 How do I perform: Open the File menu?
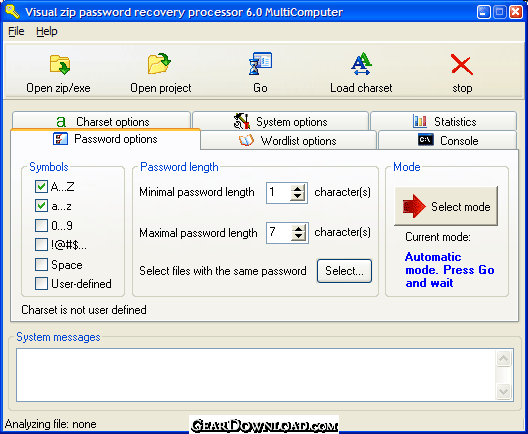(x=16, y=31)
